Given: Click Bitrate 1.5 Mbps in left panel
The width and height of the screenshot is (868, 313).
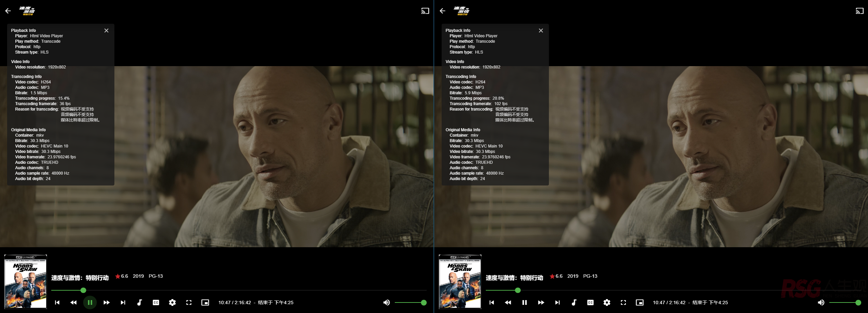Looking at the screenshot, I should (31, 93).
